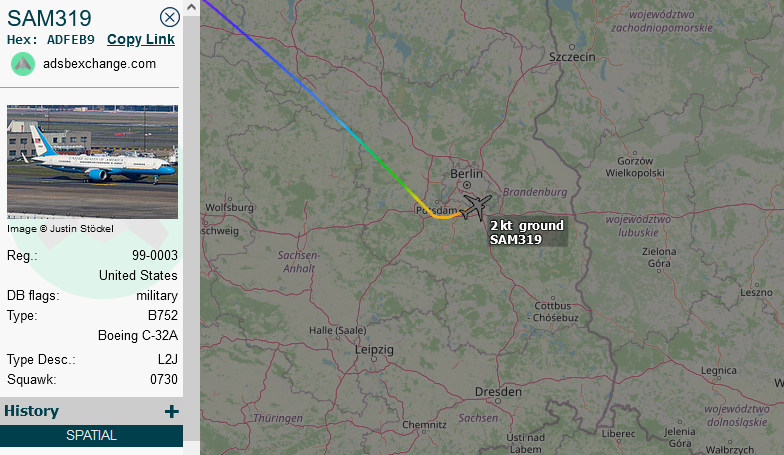Open the adsbexchange.com site text
784x455 pixels.
click(100, 64)
